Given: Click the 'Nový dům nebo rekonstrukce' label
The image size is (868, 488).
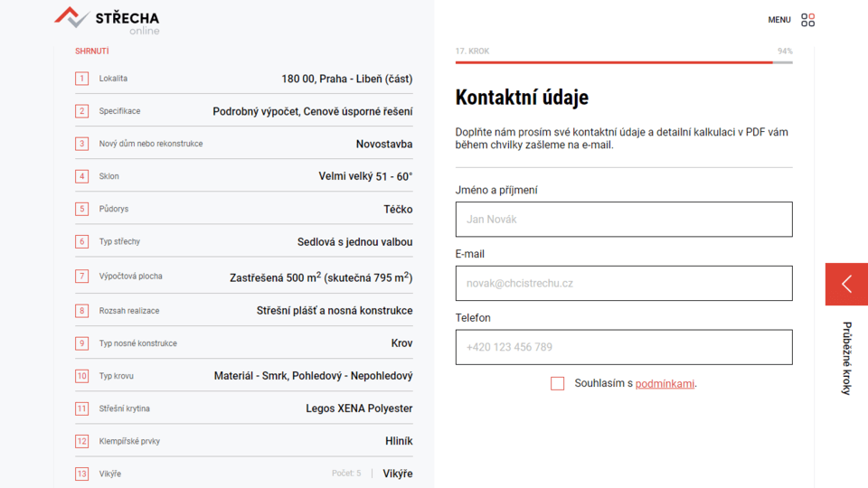Looking at the screenshot, I should point(151,144).
